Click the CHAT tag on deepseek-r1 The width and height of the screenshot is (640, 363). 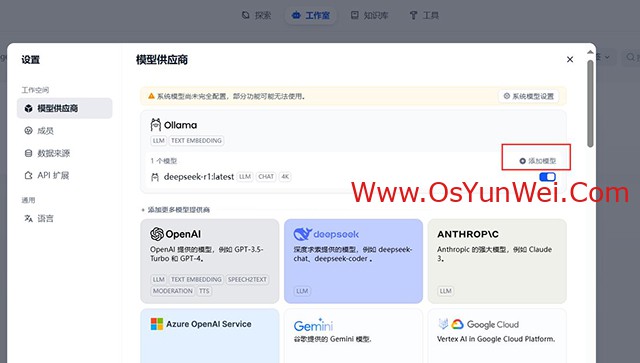click(x=266, y=177)
